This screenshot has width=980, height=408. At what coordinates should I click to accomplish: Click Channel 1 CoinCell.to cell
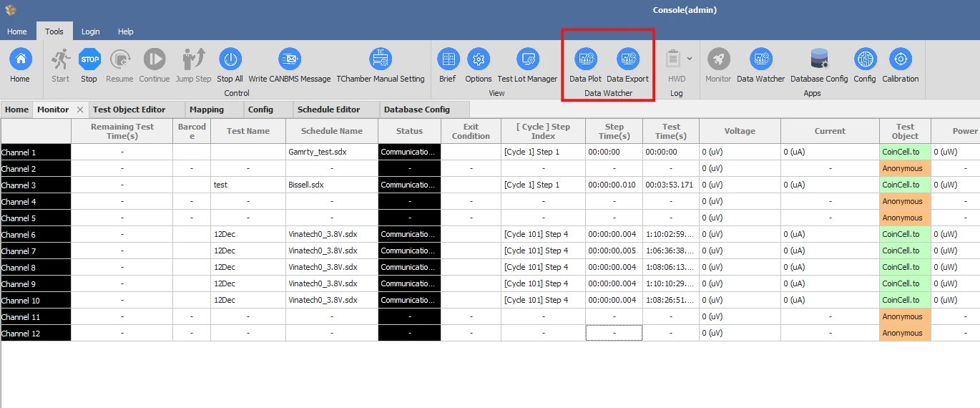click(905, 152)
